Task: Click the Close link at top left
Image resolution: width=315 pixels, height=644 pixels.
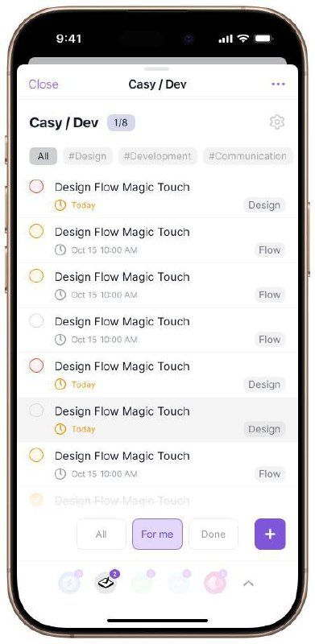Action: [x=44, y=85]
